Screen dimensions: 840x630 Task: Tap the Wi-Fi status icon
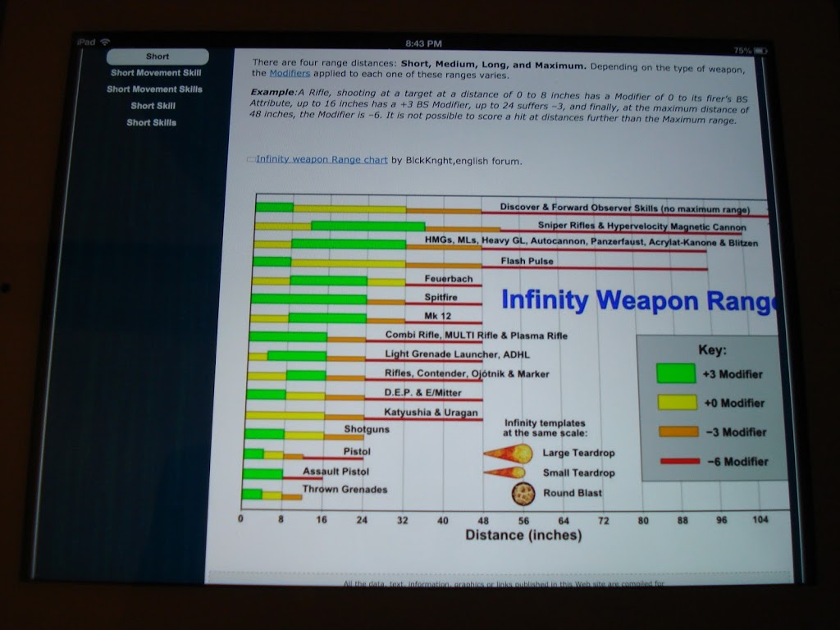point(105,42)
